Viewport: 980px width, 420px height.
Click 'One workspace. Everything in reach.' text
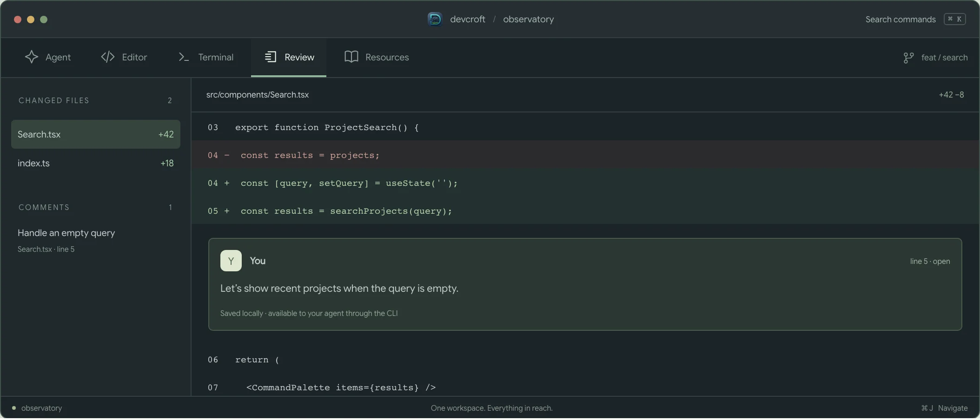point(492,408)
